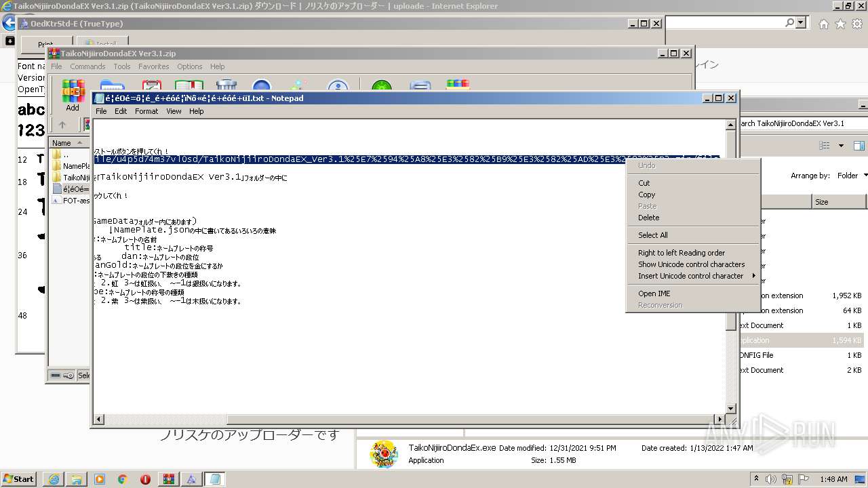Click Notepad icon on taskbar

click(x=215, y=479)
